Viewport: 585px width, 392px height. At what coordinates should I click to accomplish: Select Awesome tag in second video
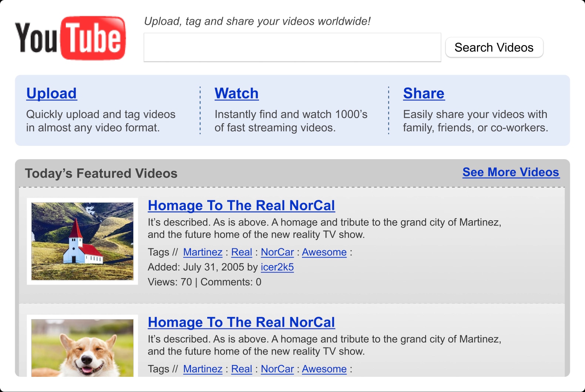pyautogui.click(x=324, y=369)
